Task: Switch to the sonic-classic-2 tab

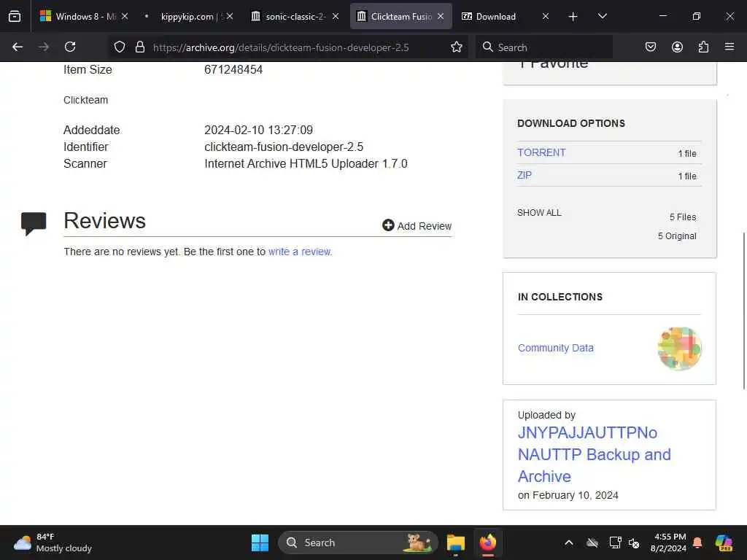Action: coord(295,16)
